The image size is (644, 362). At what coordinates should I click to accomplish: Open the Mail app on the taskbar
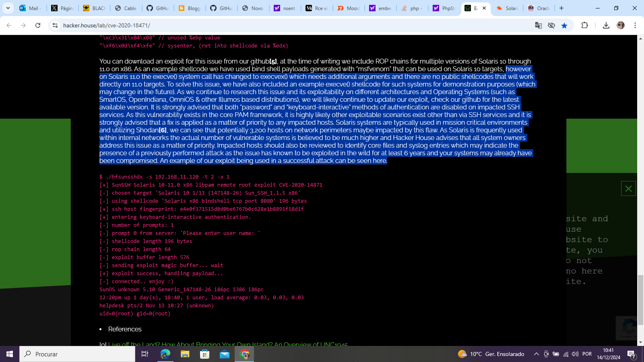(x=225, y=354)
